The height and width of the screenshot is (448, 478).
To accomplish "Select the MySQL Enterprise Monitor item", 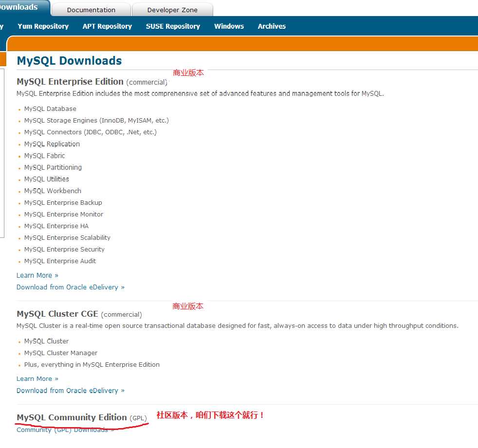I will [64, 215].
